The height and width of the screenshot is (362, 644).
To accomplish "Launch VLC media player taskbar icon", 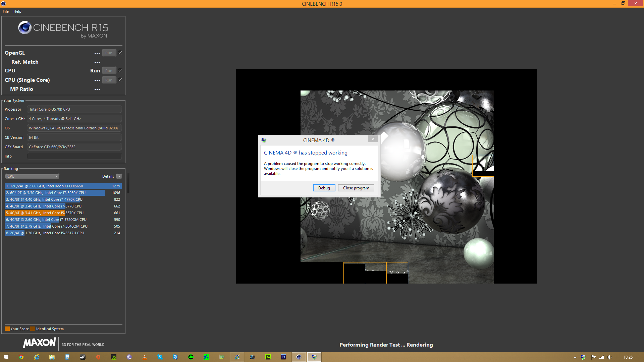I will pyautogui.click(x=145, y=357).
